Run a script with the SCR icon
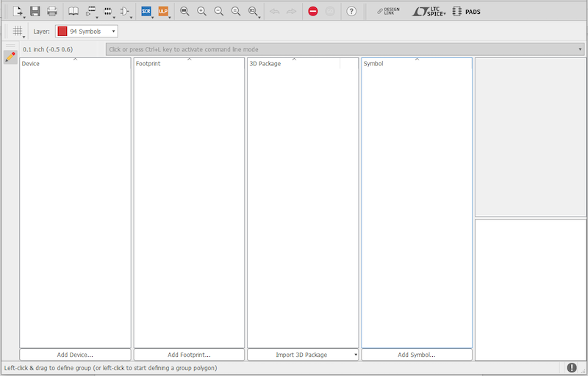This screenshot has height=376, width=588. coord(146,11)
